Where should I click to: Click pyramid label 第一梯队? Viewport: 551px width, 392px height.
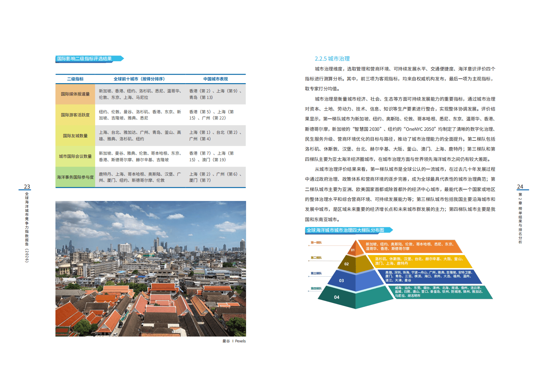316,243
